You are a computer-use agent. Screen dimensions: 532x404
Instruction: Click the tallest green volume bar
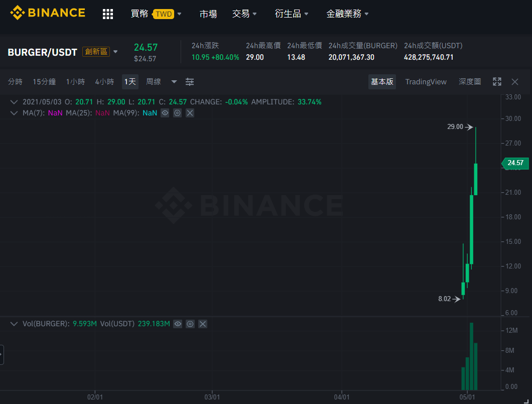pyautogui.click(x=472, y=356)
